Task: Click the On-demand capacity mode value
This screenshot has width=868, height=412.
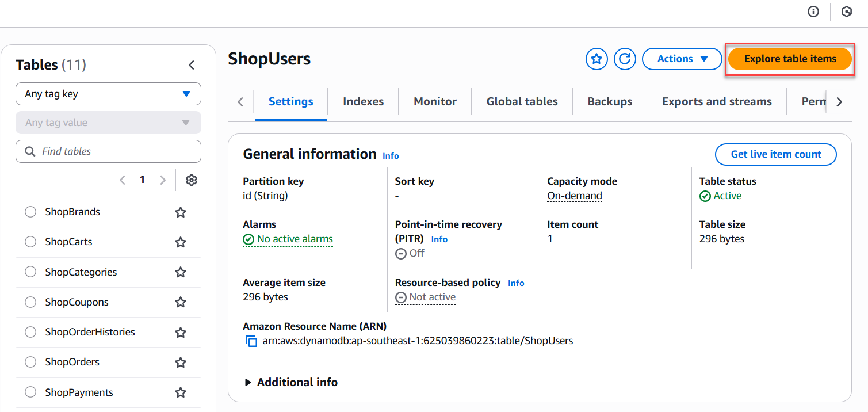Action: pos(575,196)
